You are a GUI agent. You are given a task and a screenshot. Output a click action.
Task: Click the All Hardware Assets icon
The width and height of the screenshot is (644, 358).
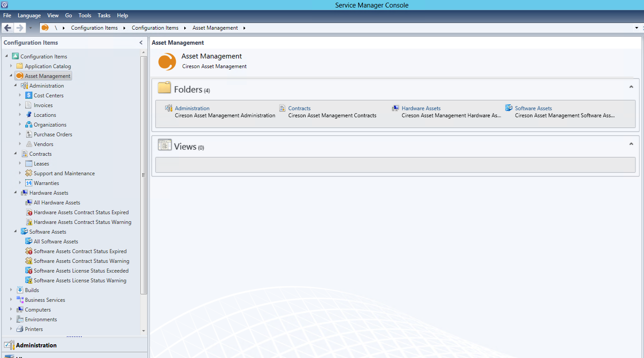coord(29,202)
